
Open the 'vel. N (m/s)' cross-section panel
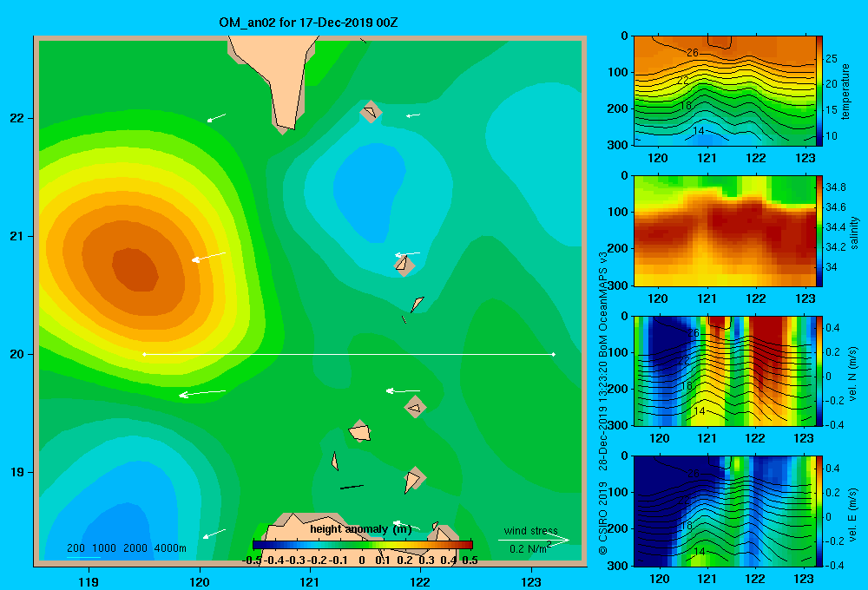pyautogui.click(x=724, y=370)
